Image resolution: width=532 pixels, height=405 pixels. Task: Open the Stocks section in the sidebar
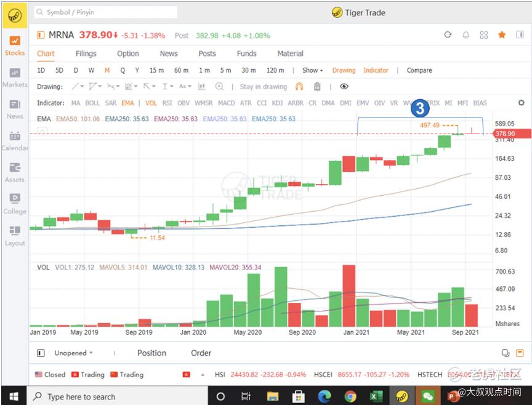coord(15,46)
